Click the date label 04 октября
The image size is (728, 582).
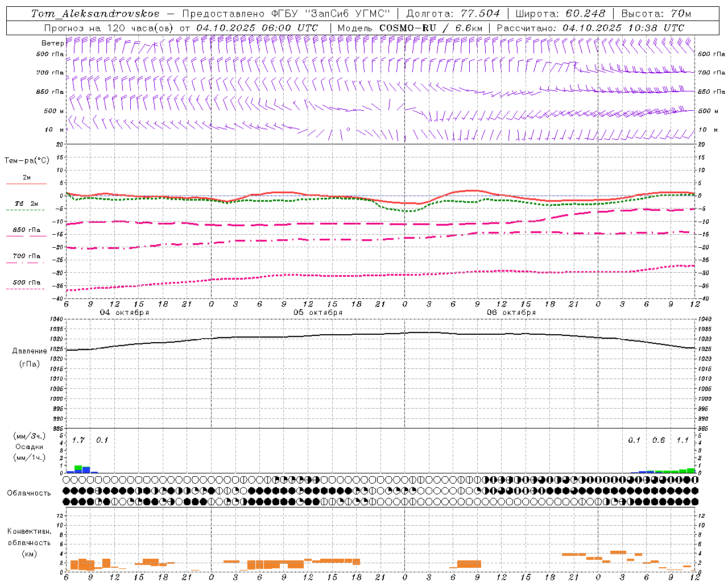(x=125, y=313)
